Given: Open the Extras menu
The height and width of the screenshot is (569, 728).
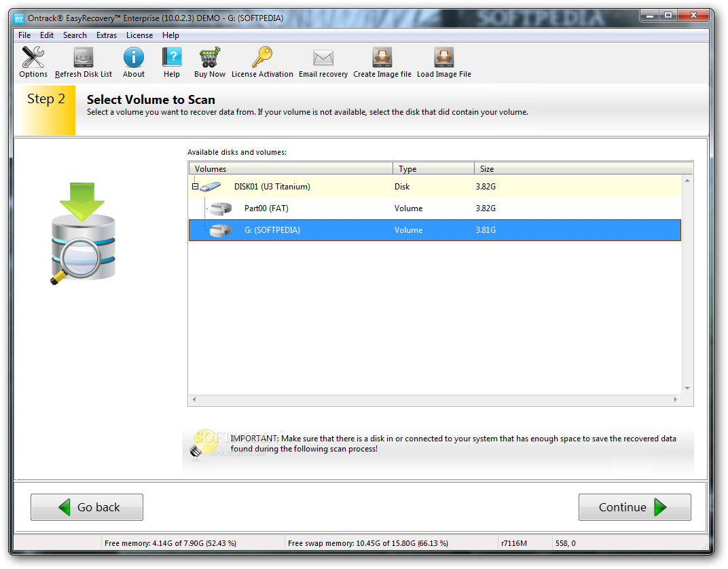Looking at the screenshot, I should (107, 35).
